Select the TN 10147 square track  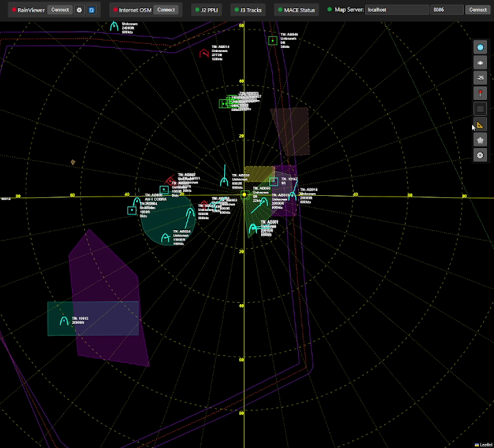coord(273,181)
